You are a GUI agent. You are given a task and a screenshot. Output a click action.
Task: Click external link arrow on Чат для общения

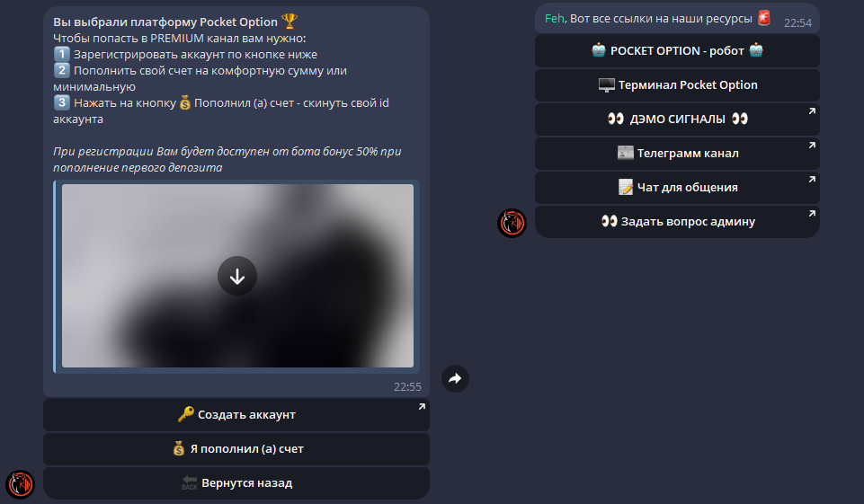pyautogui.click(x=812, y=180)
